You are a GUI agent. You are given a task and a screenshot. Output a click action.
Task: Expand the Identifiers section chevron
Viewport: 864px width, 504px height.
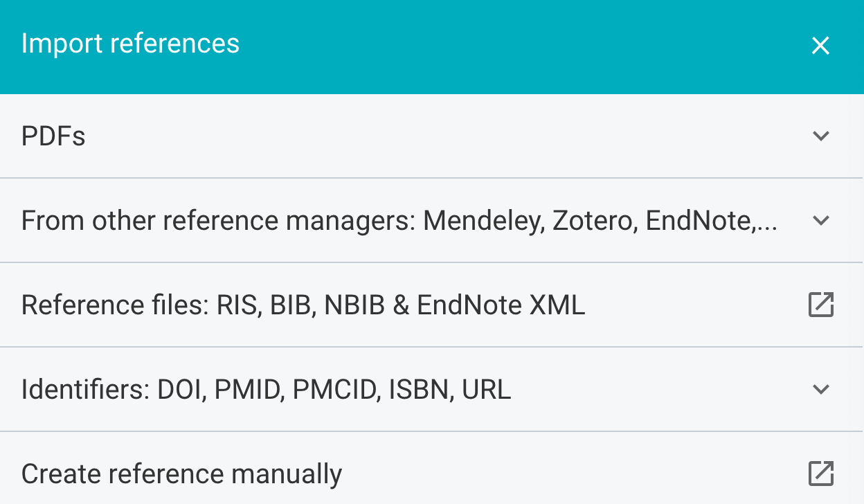click(820, 389)
